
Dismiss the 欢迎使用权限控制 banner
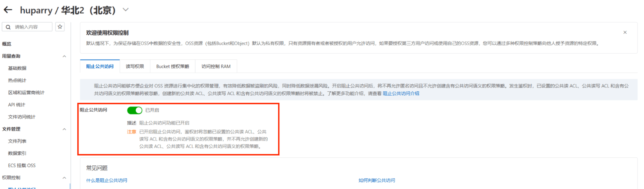(625, 32)
